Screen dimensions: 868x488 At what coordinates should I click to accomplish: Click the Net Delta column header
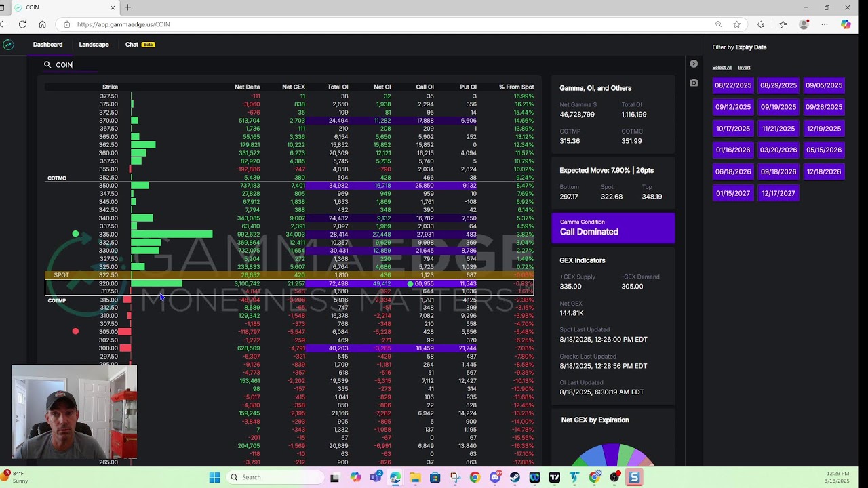pyautogui.click(x=247, y=87)
